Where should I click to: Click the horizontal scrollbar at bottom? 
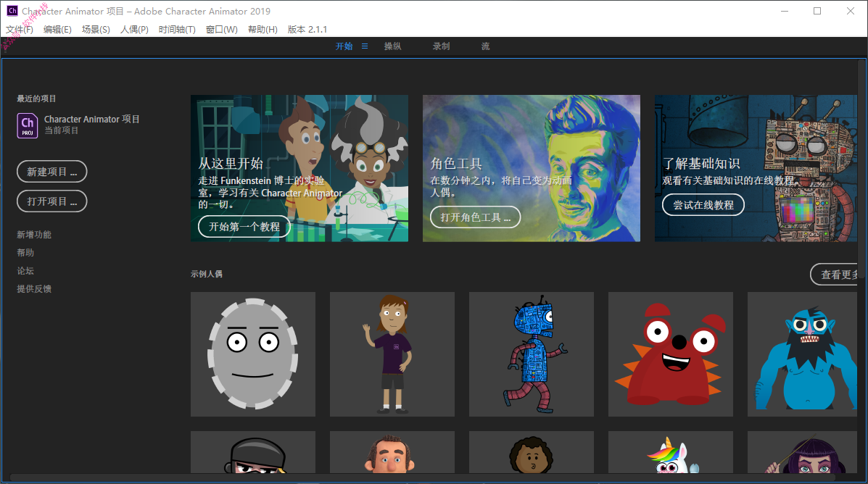pos(422,477)
